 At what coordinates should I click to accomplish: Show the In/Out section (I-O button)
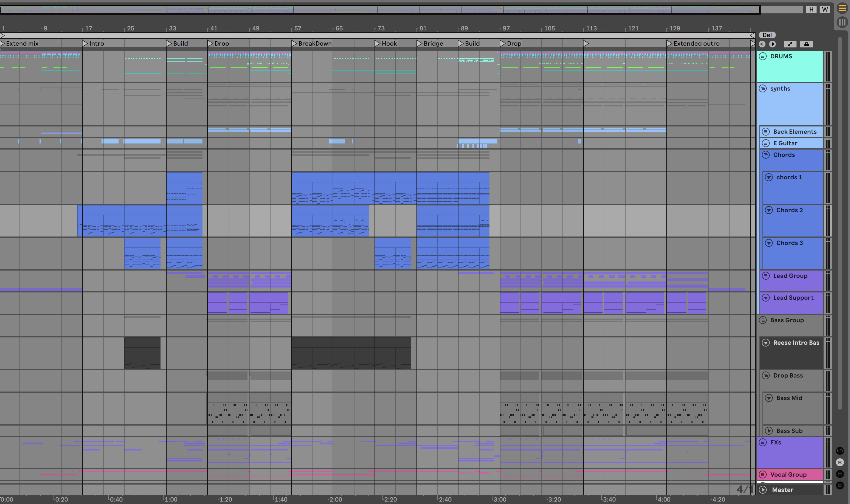(x=840, y=451)
